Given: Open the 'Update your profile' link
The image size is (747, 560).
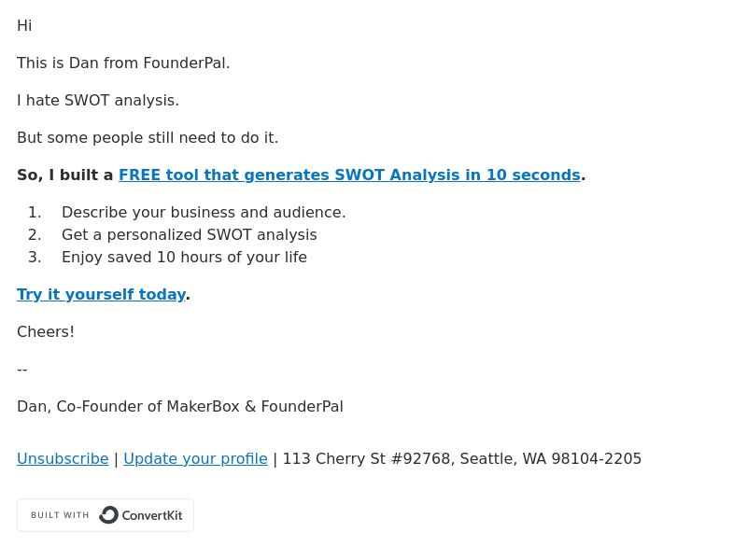Looking at the screenshot, I should pos(195,459).
